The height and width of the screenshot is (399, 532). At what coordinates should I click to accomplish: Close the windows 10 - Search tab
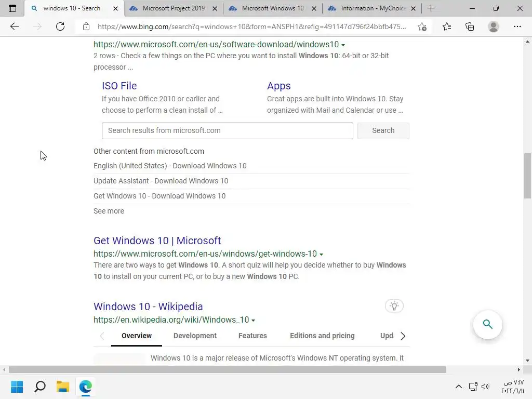(x=115, y=8)
